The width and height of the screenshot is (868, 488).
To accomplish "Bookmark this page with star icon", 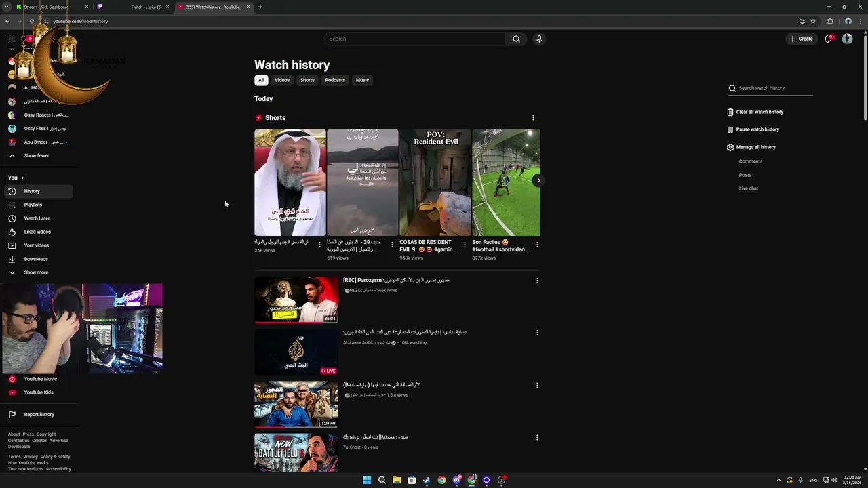I will 813,21.
